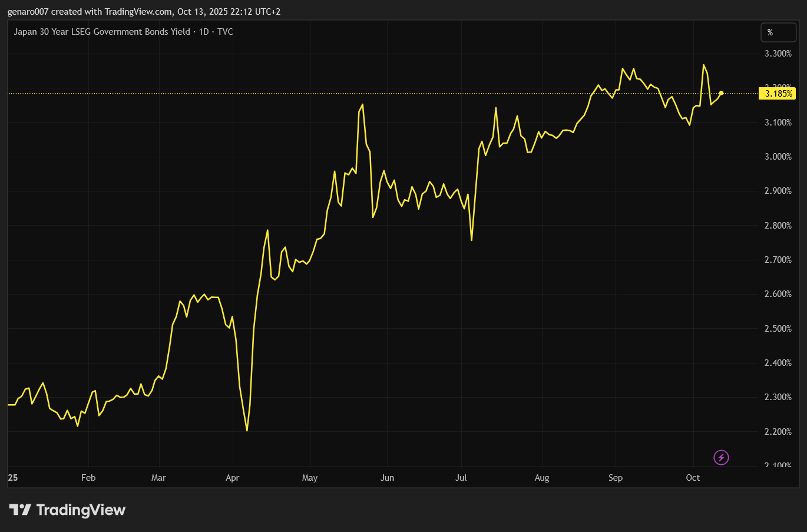Click the 3.300% price axis label
Viewport: 807px width, 532px height.
point(778,54)
